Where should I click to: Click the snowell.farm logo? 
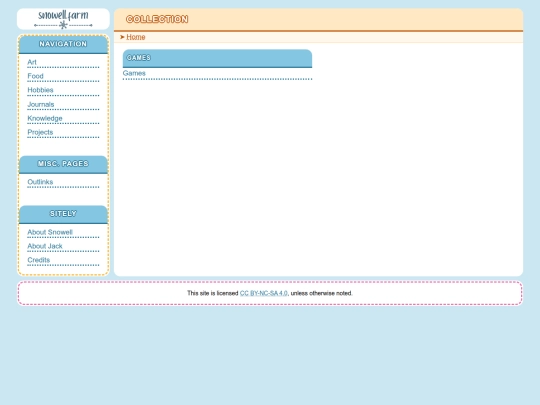tap(63, 19)
